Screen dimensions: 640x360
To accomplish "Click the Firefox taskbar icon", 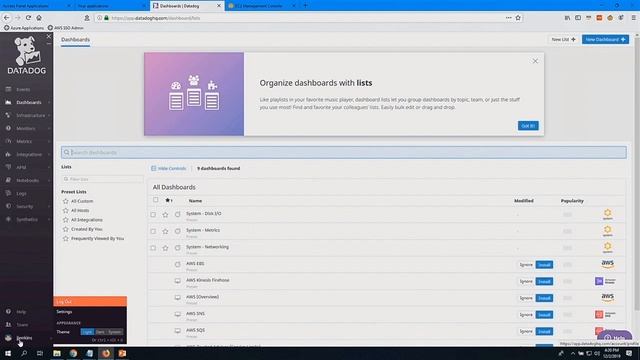I will 106,353.
